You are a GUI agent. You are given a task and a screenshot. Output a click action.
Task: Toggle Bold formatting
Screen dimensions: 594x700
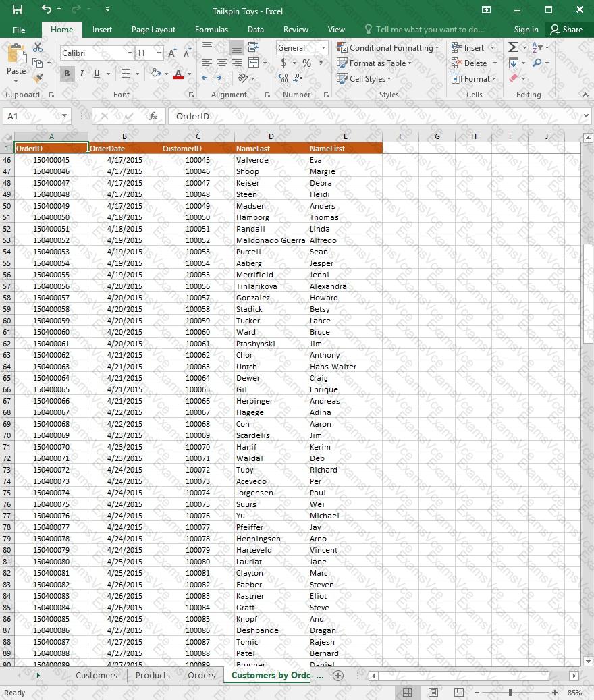[67, 73]
